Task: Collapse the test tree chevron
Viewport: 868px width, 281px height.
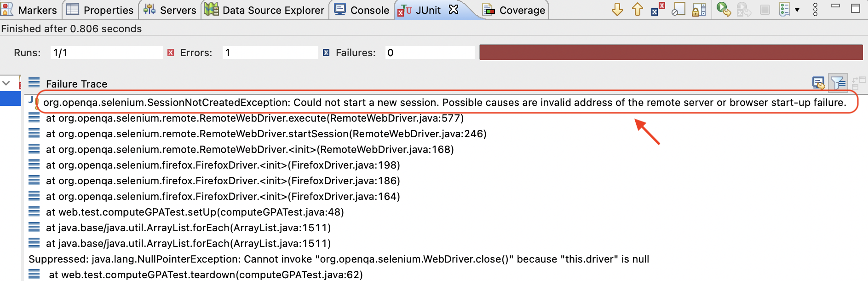Action: pyautogui.click(x=6, y=83)
